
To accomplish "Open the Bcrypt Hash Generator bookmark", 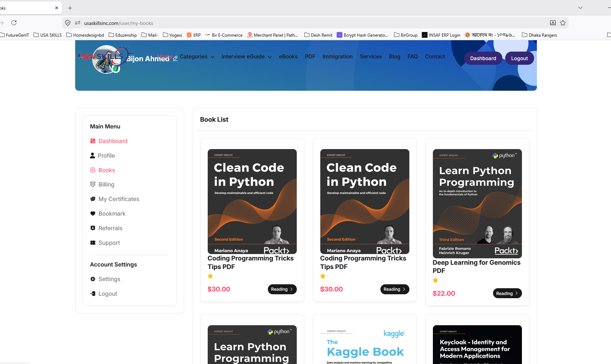I will (363, 35).
